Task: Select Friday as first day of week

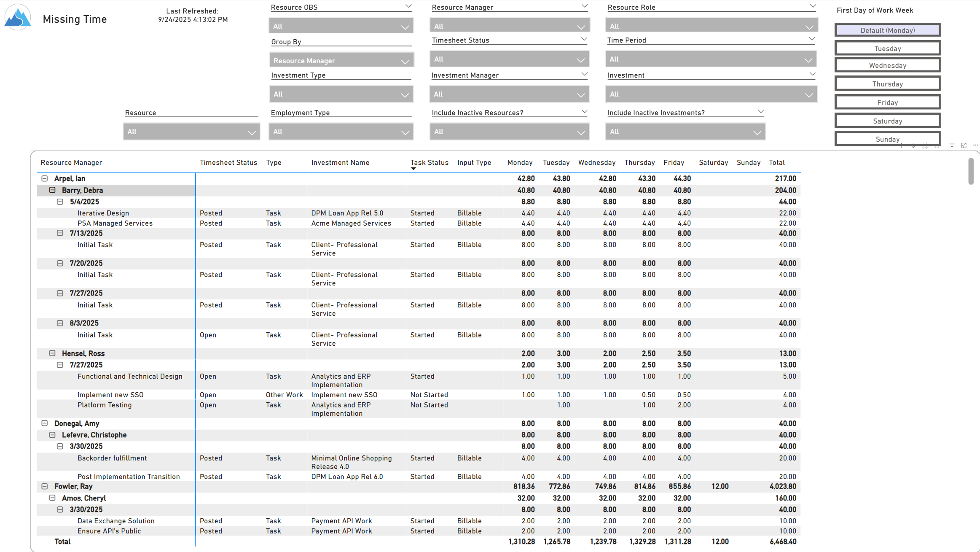Action: point(887,102)
